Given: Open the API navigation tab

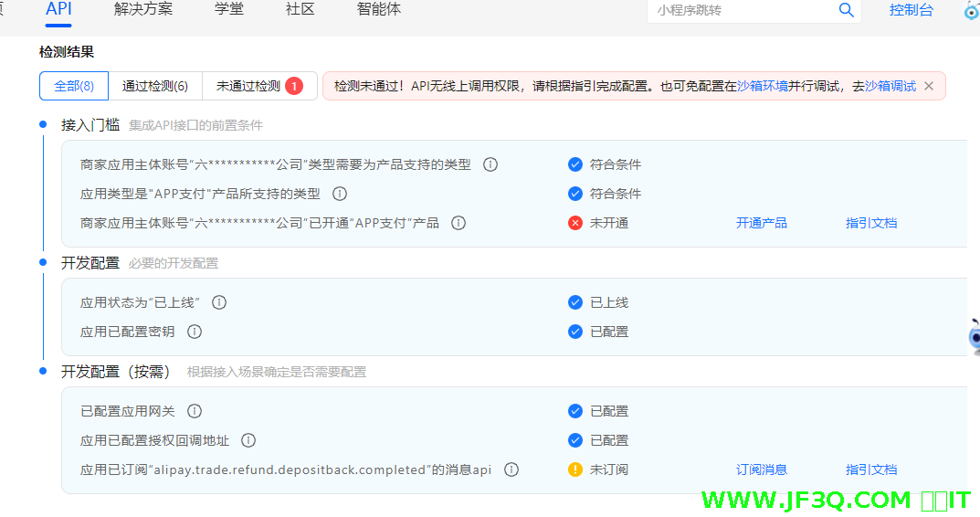Looking at the screenshot, I should (58, 9).
